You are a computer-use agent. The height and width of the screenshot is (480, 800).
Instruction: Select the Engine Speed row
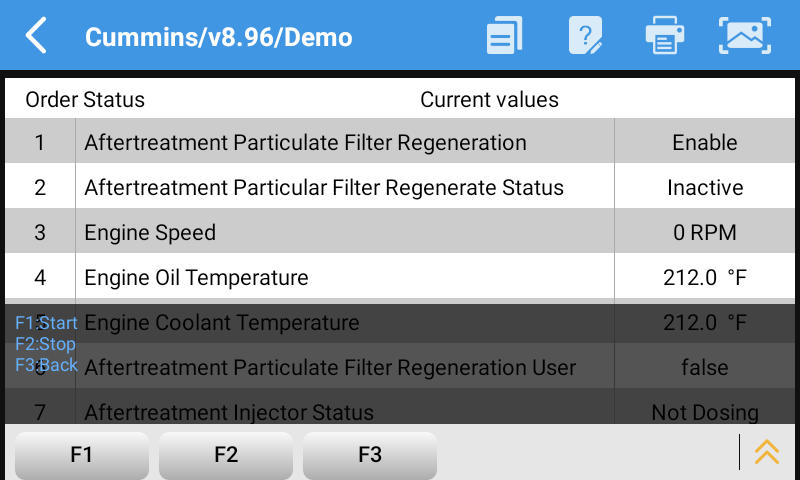150,233
